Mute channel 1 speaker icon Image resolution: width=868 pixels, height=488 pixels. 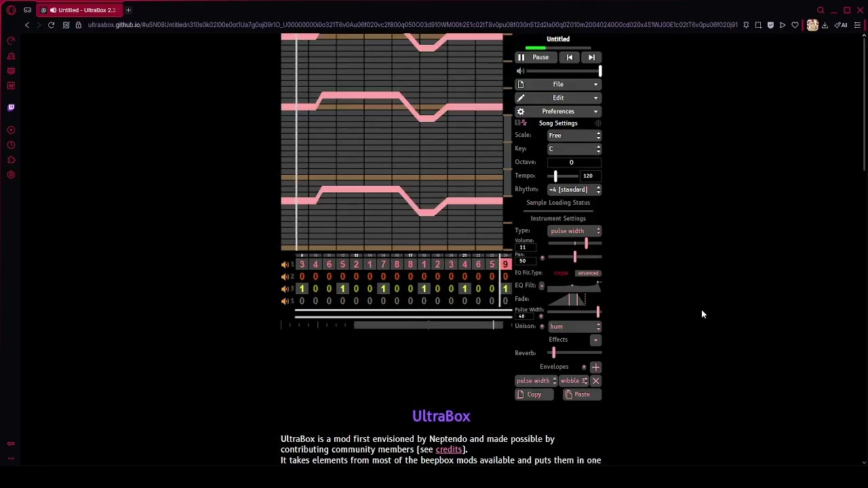285,264
